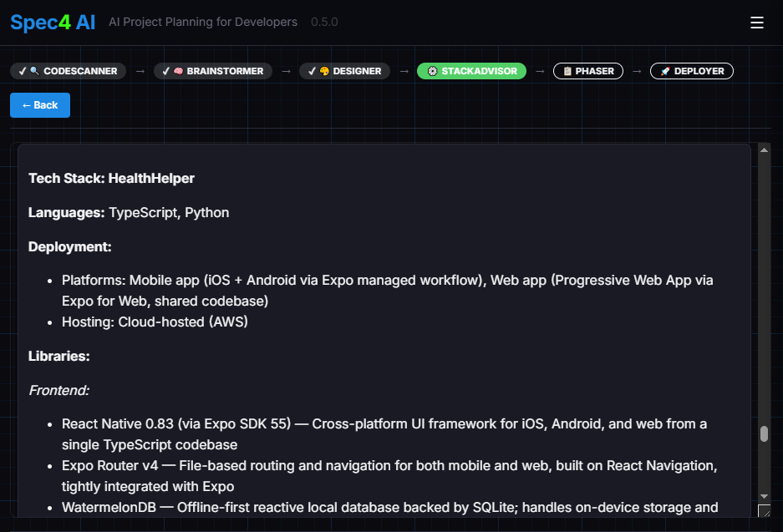Image resolution: width=783 pixels, height=532 pixels.
Task: Click the Libraries: heading
Action: (59, 356)
